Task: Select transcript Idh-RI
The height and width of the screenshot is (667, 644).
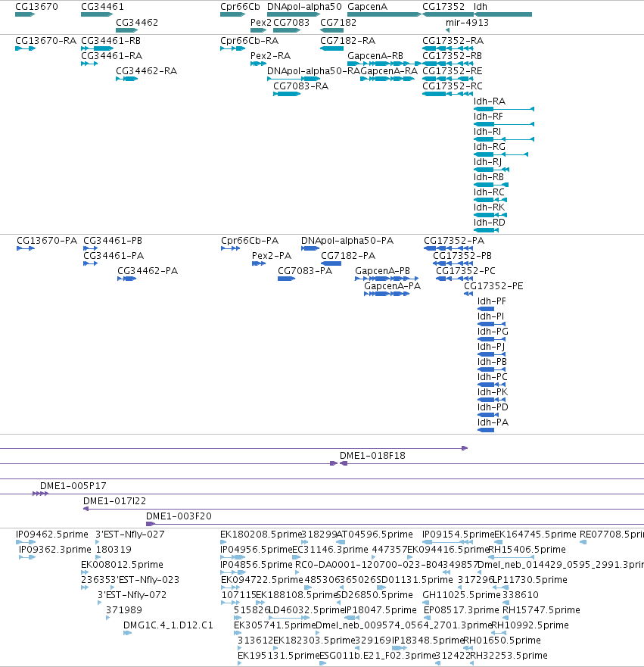Action: click(x=504, y=139)
